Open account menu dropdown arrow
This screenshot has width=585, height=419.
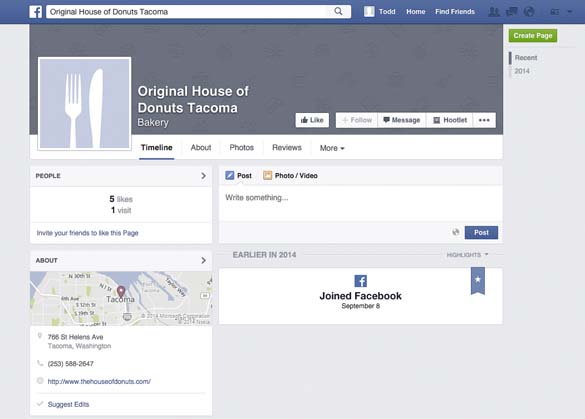pos(569,12)
